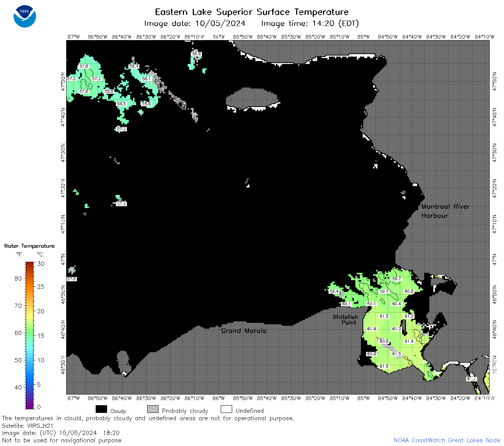Click the 'Undefined' legend label text
The image size is (504, 446).
(x=250, y=411)
